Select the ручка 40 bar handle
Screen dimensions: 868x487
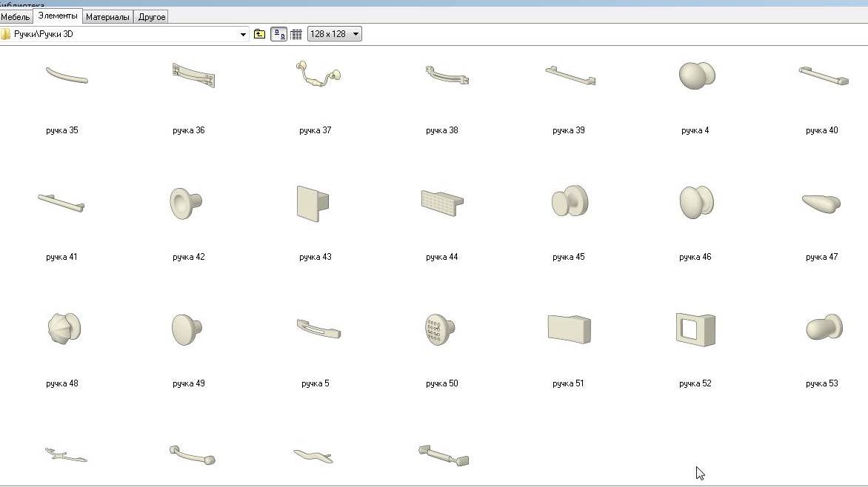tap(824, 75)
